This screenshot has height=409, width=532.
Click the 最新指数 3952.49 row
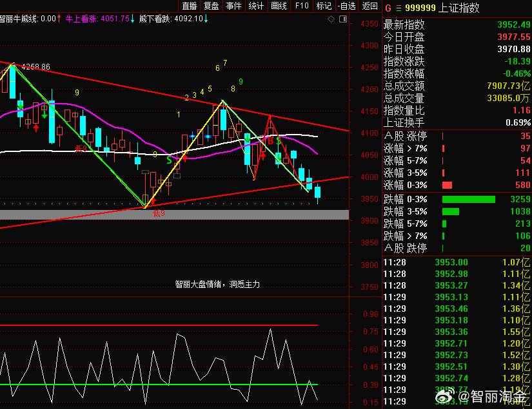click(457, 24)
